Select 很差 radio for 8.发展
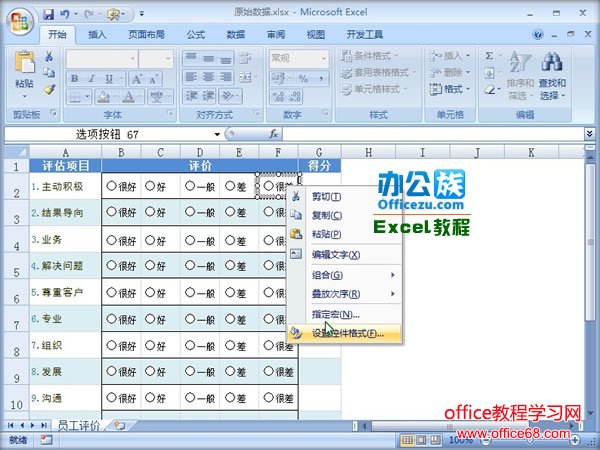600x450 pixels. (268, 371)
